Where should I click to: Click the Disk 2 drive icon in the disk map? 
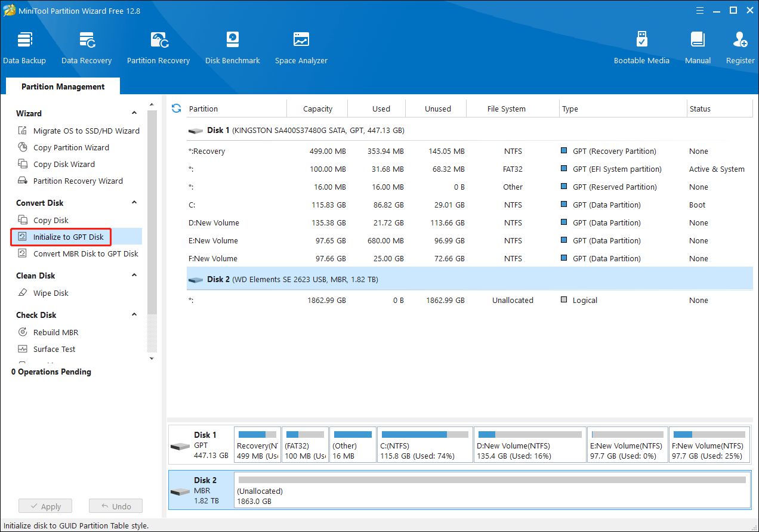click(x=180, y=491)
